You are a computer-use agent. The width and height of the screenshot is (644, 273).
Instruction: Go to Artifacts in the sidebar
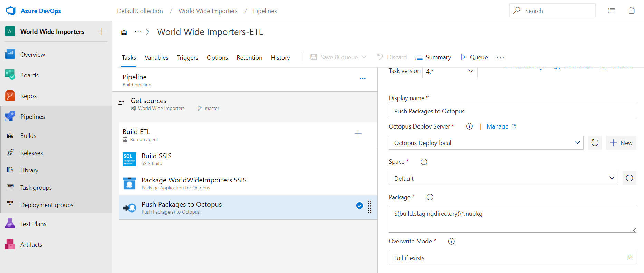pos(31,245)
